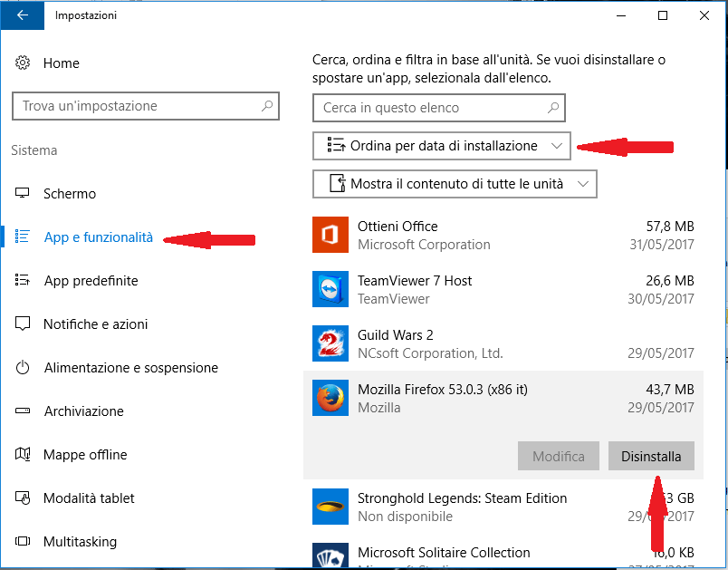This screenshot has width=728, height=570.
Task: Click the Guild Wars 2 icon
Action: coord(330,344)
